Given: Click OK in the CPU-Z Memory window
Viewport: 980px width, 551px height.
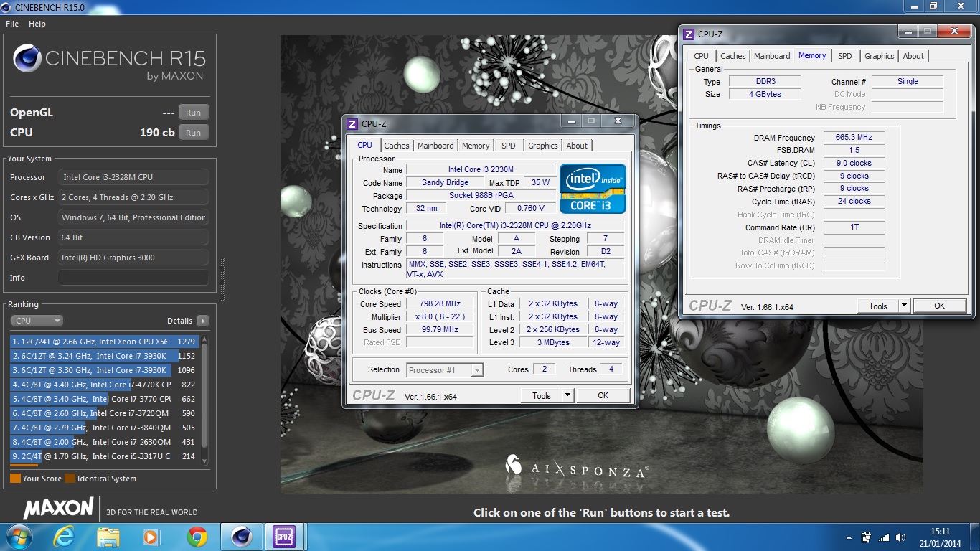Looking at the screenshot, I should (x=940, y=306).
